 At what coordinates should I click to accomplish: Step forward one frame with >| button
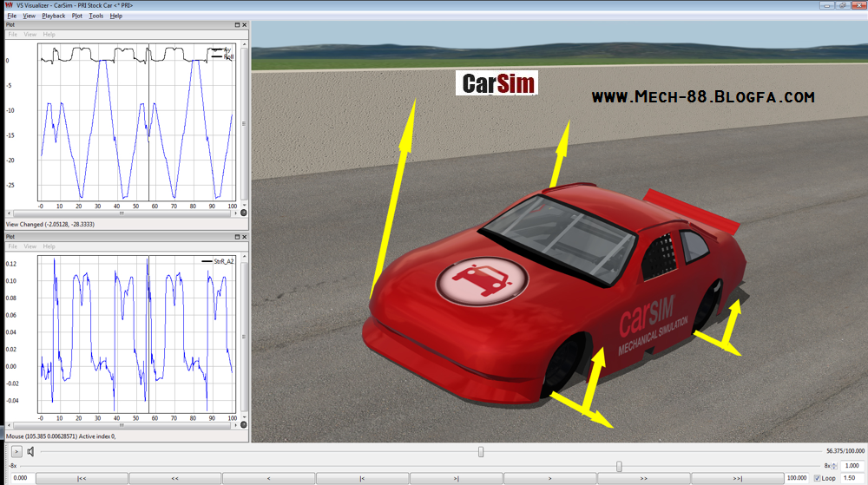click(457, 478)
